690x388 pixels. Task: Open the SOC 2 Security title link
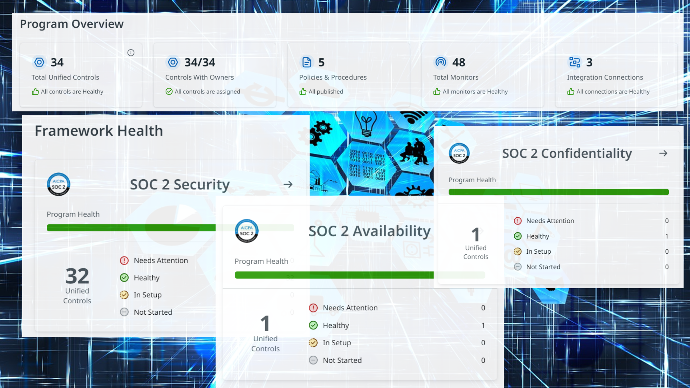click(x=180, y=184)
